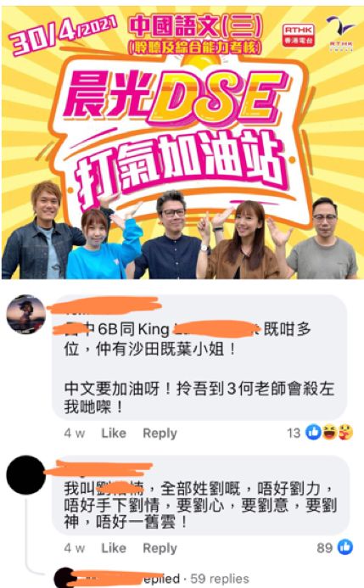Like the comment starting with 我叫

click(x=114, y=548)
